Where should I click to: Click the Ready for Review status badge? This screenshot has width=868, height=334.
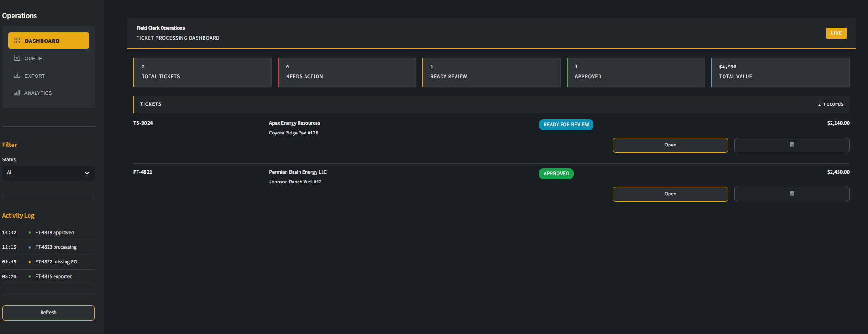click(x=566, y=125)
